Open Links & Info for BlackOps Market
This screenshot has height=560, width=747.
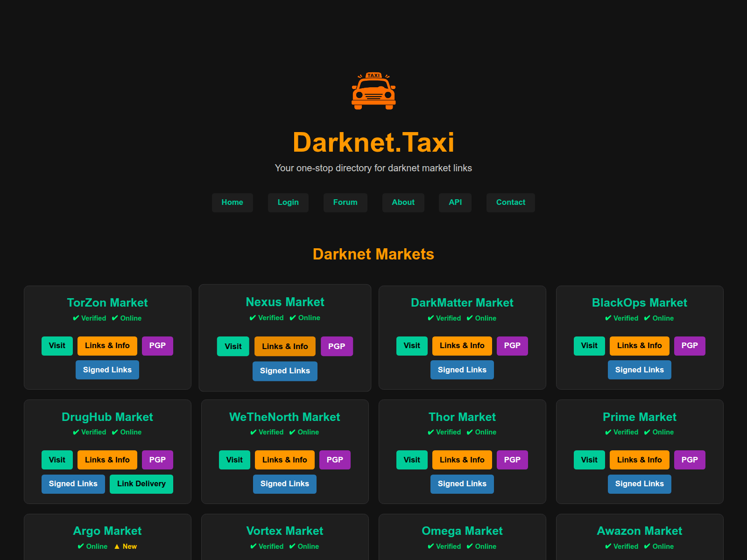click(x=640, y=346)
